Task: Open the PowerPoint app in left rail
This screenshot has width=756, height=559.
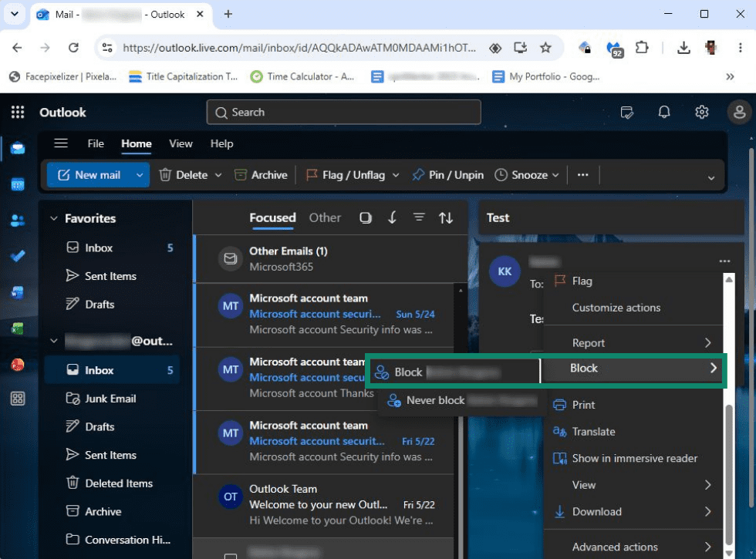Action: 18,364
